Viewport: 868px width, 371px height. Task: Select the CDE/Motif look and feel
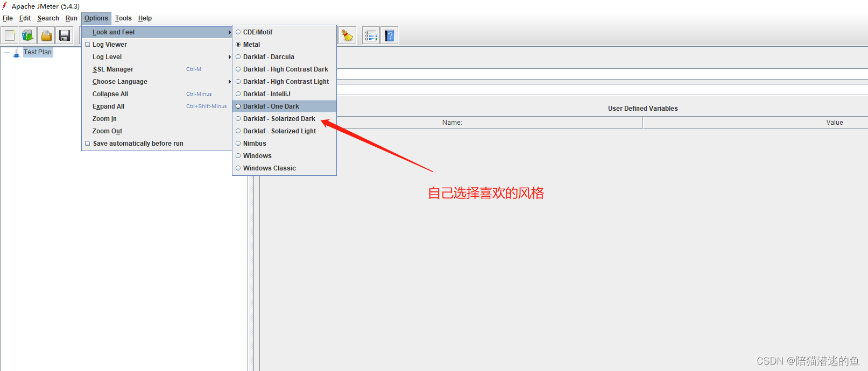[284, 32]
